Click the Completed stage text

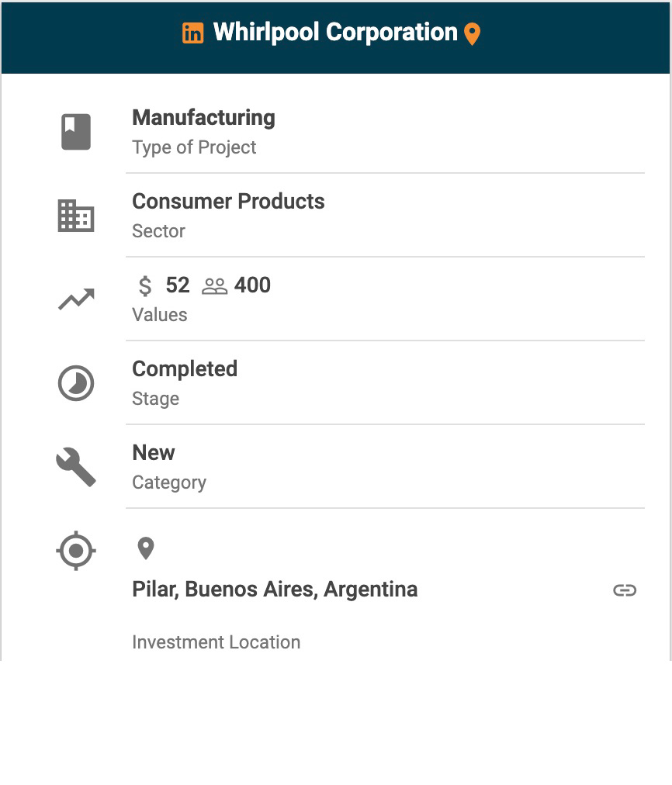185,369
